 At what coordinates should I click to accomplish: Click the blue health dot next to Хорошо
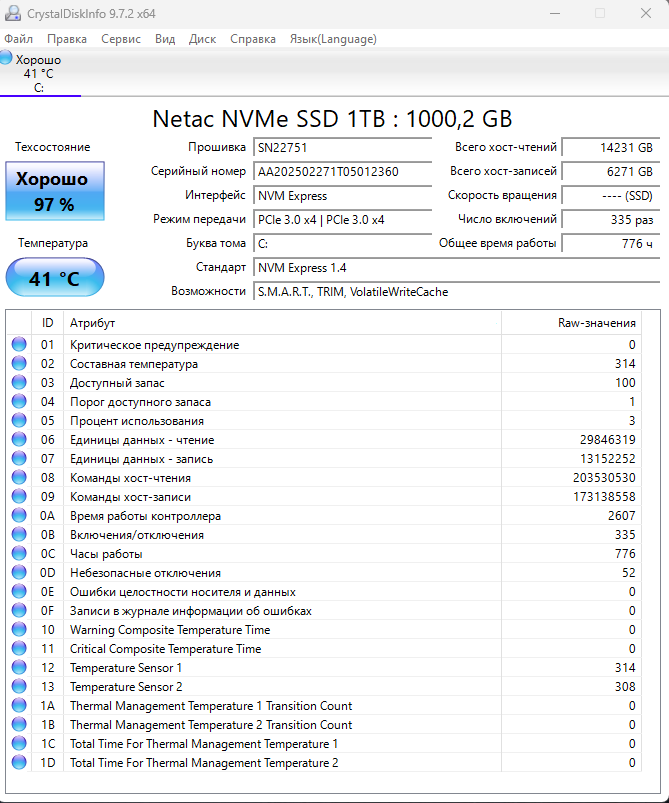point(6,57)
